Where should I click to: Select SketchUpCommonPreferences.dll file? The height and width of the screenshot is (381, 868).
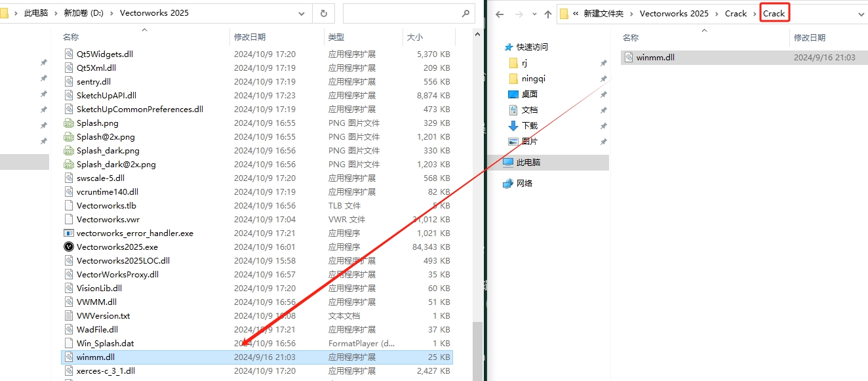pyautogui.click(x=140, y=109)
